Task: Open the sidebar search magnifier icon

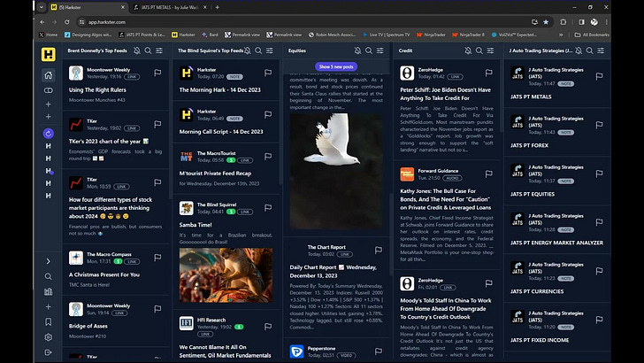Action: pyautogui.click(x=48, y=276)
